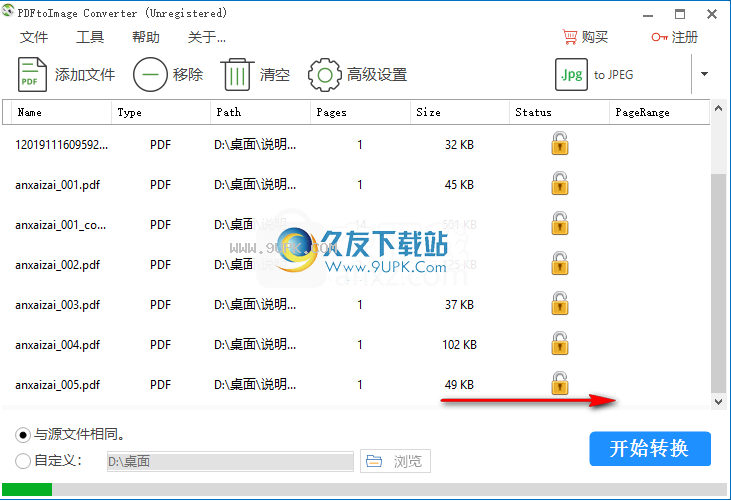
Task: Click lock icon for anxaizai_004.pdf row
Action: (x=559, y=343)
